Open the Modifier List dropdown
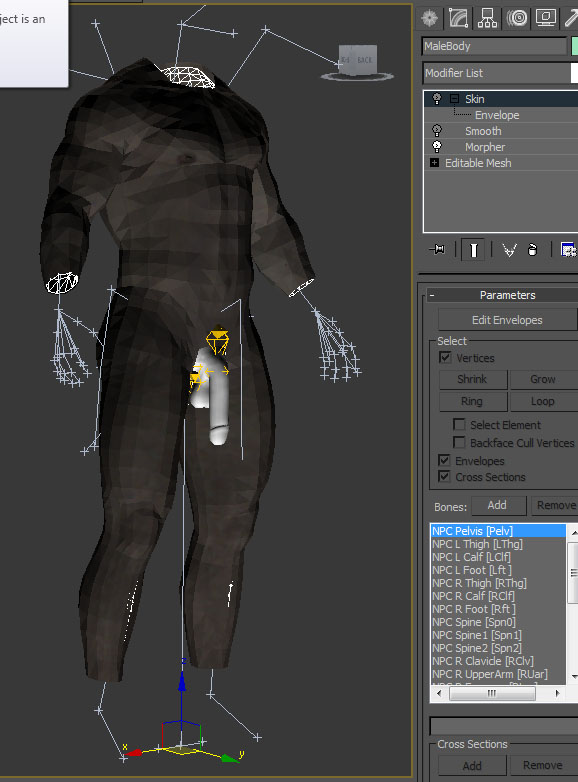The height and width of the screenshot is (782, 578). pos(499,73)
